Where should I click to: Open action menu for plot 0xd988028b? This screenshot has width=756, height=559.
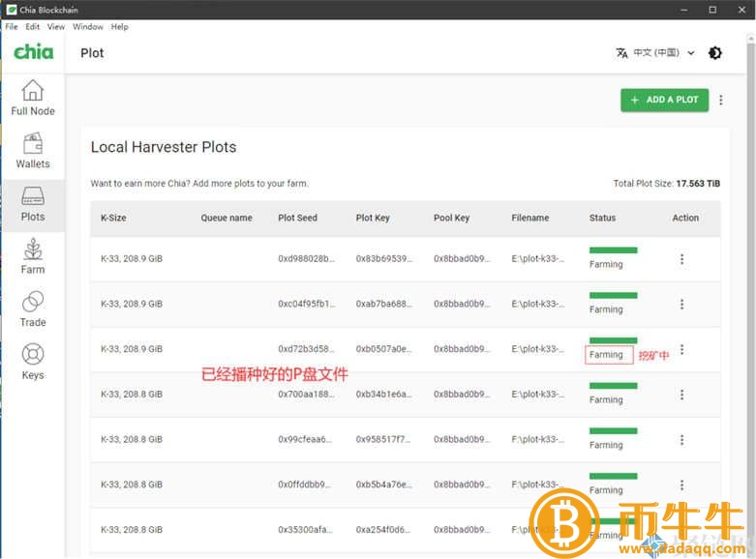(681, 259)
